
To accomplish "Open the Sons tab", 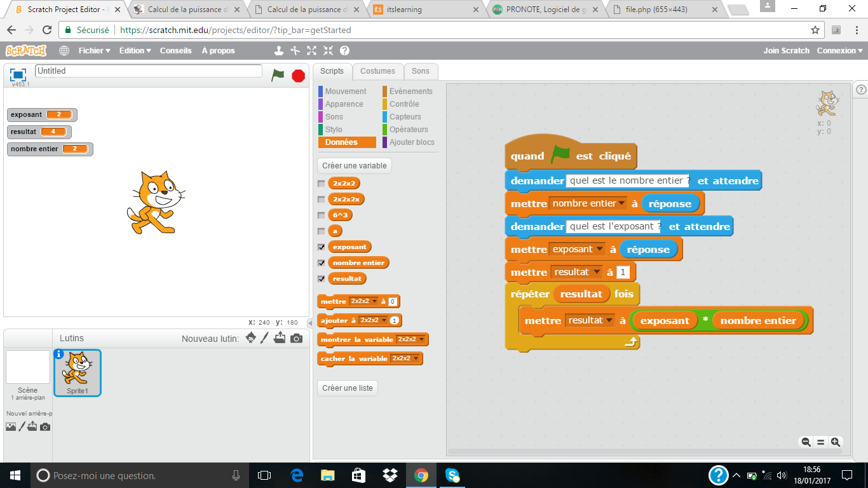I will pyautogui.click(x=420, y=71).
